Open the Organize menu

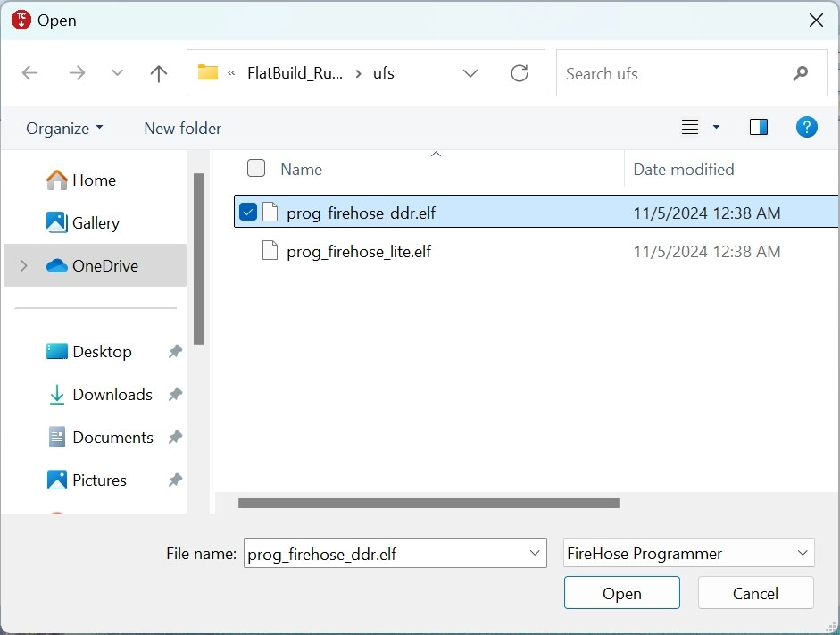64,129
